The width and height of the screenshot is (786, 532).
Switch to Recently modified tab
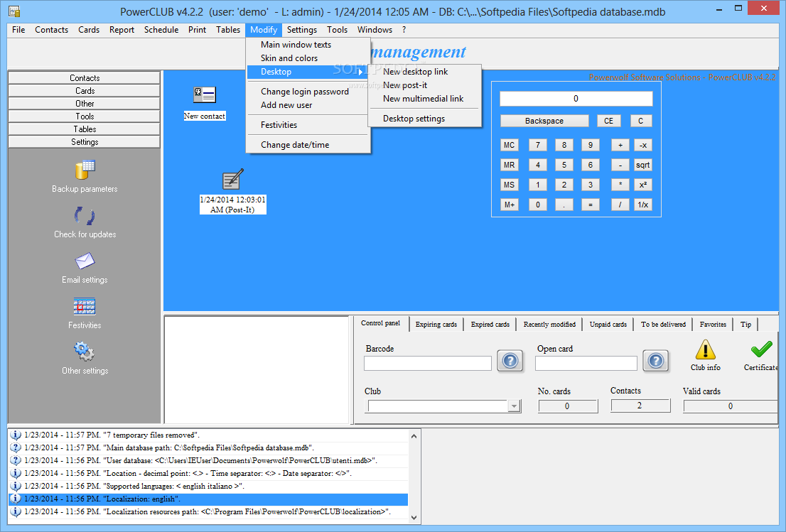tap(549, 324)
